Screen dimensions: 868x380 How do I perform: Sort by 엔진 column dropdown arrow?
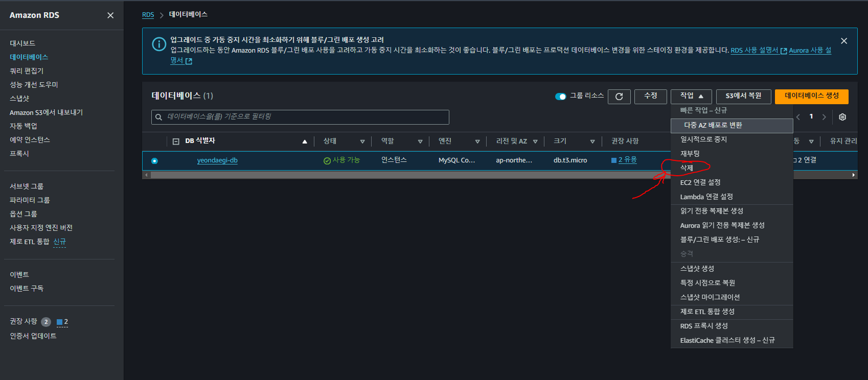[477, 141]
